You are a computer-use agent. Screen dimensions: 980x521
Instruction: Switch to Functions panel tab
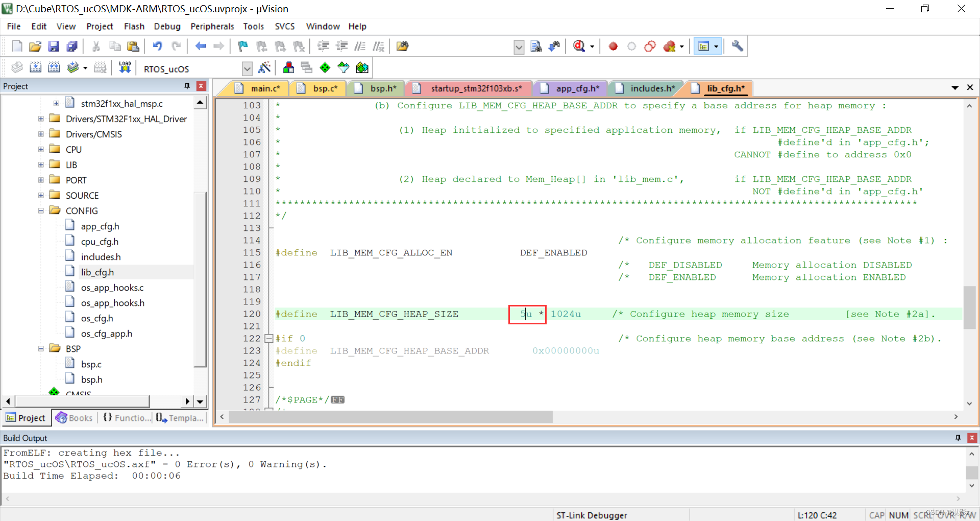pos(127,418)
